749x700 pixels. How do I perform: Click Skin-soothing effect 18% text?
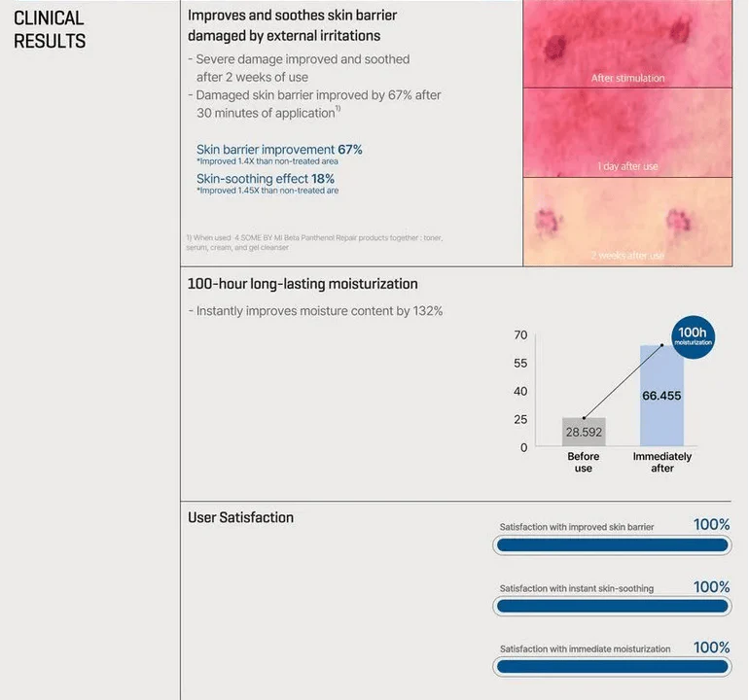tap(266, 179)
